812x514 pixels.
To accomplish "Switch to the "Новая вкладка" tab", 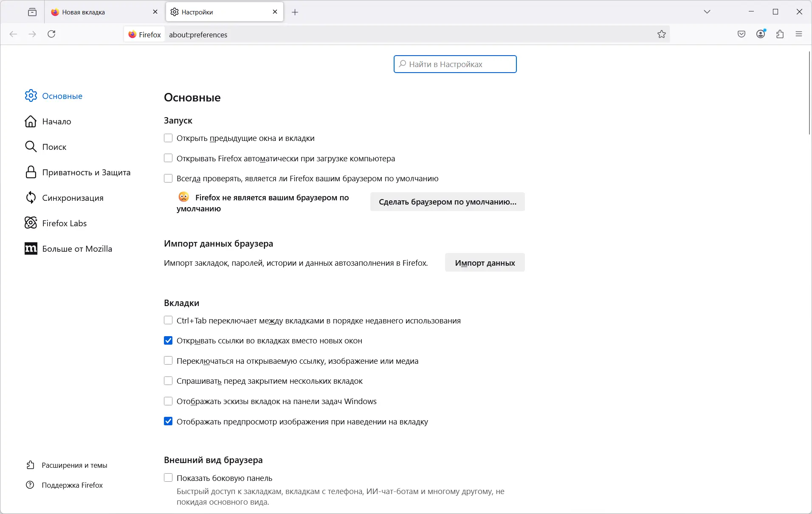I will (98, 12).
